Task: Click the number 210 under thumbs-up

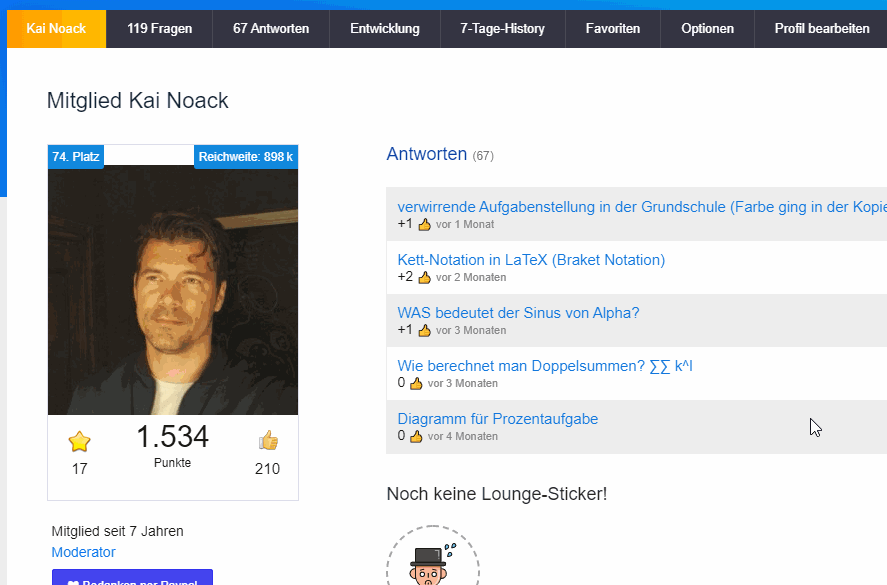Action: 267,469
